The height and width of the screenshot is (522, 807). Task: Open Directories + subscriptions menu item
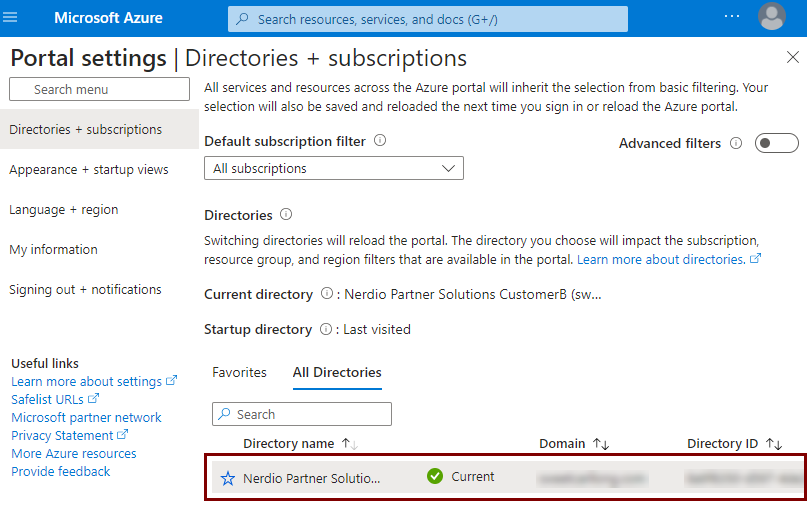99,129
